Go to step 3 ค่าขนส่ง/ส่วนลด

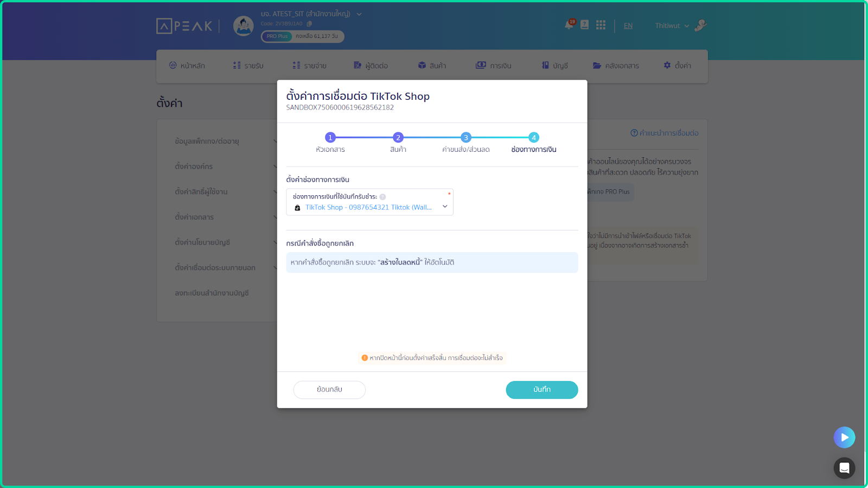(466, 138)
